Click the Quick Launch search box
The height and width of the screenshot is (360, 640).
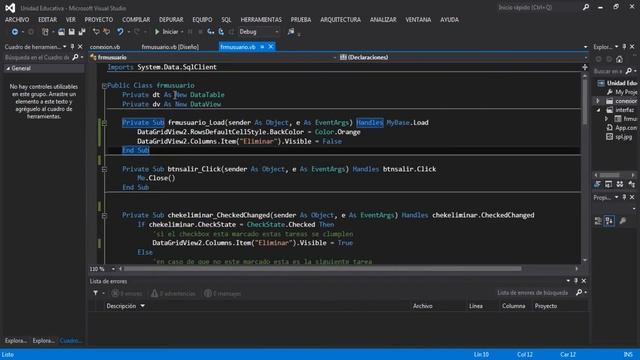pos(538,7)
